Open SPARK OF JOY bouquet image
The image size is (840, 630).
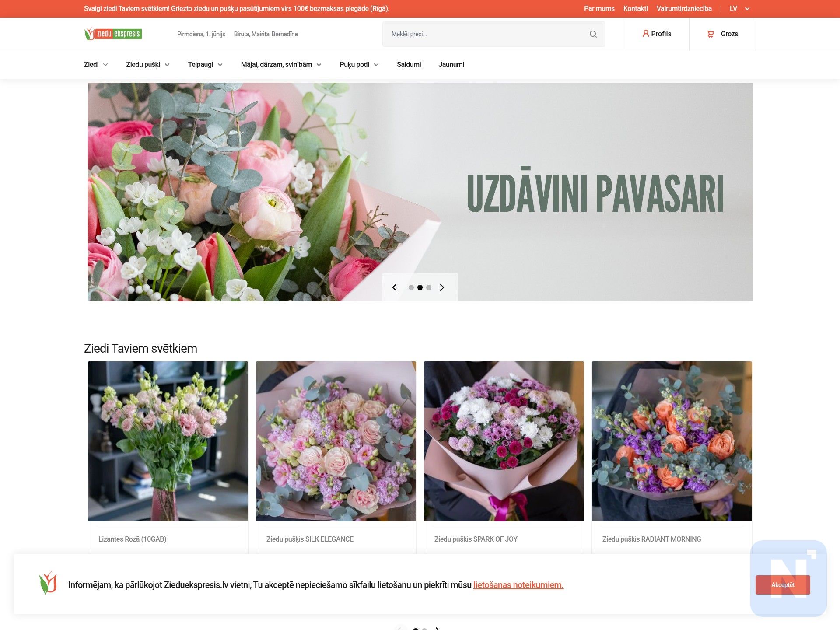pyautogui.click(x=504, y=441)
